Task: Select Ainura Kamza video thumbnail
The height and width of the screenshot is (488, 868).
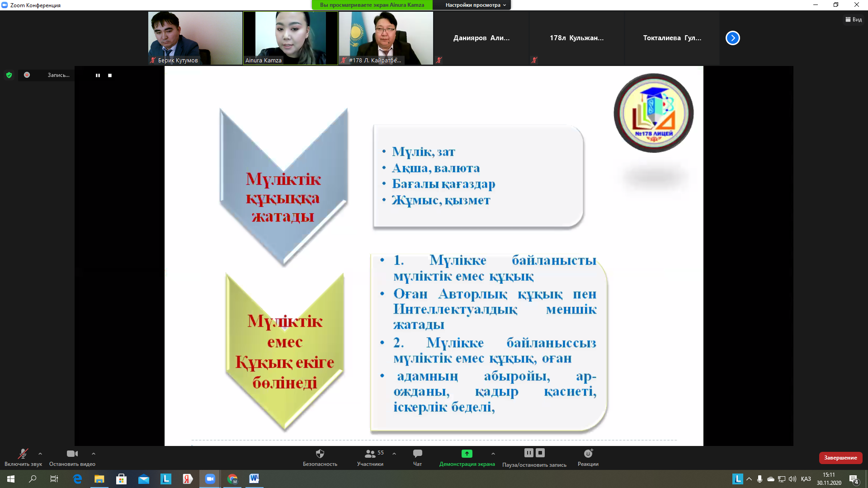Action: pos(290,38)
